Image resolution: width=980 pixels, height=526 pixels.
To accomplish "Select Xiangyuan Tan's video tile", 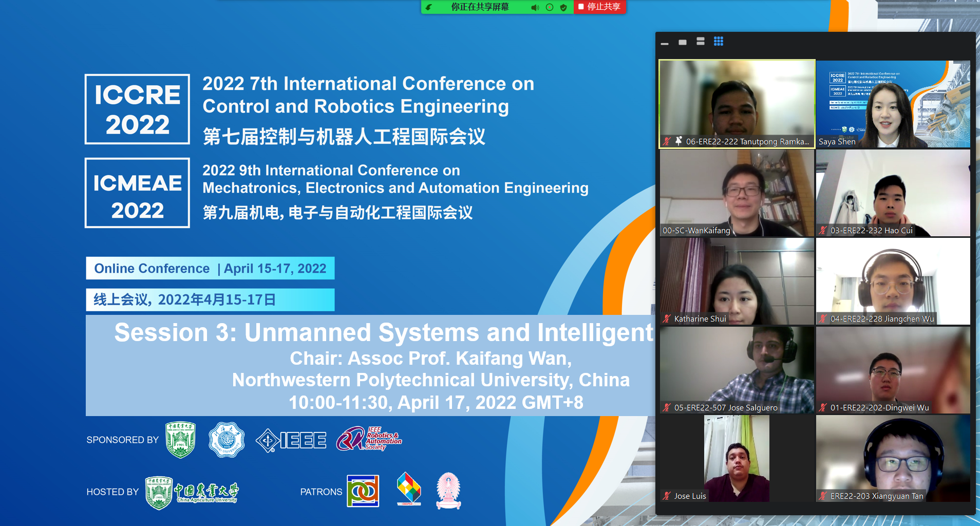I will 893,458.
